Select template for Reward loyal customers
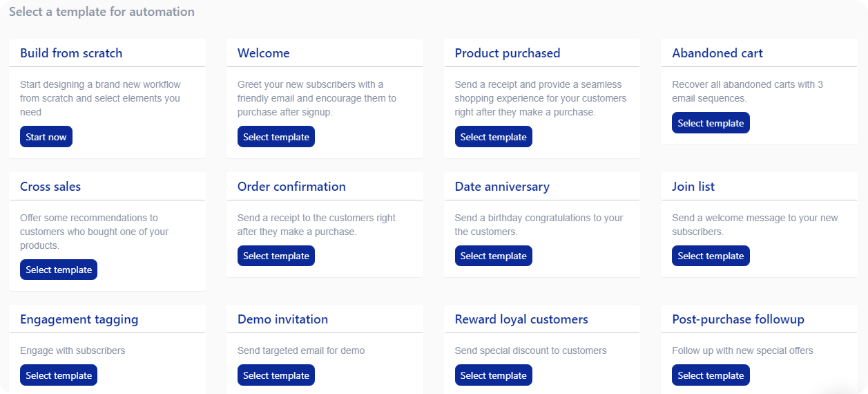The width and height of the screenshot is (868, 394). click(494, 375)
